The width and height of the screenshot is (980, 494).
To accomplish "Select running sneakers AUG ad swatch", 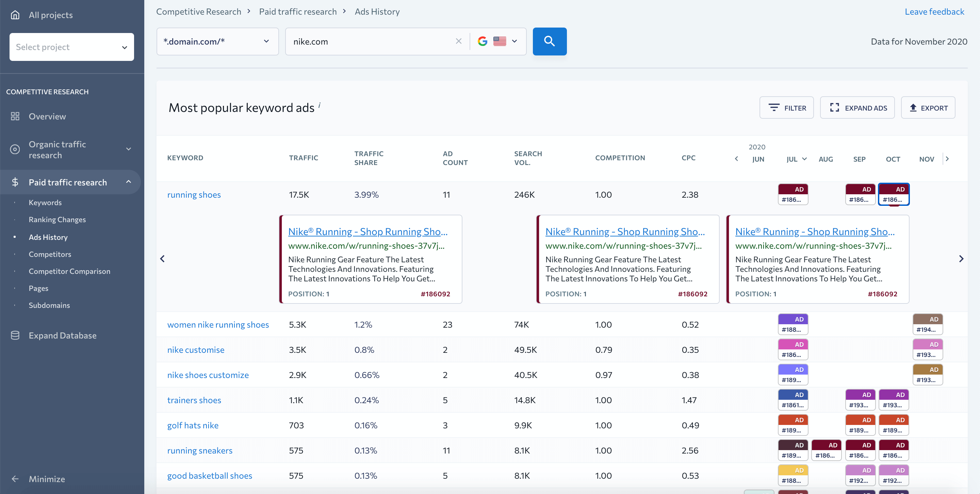I will 826,450.
